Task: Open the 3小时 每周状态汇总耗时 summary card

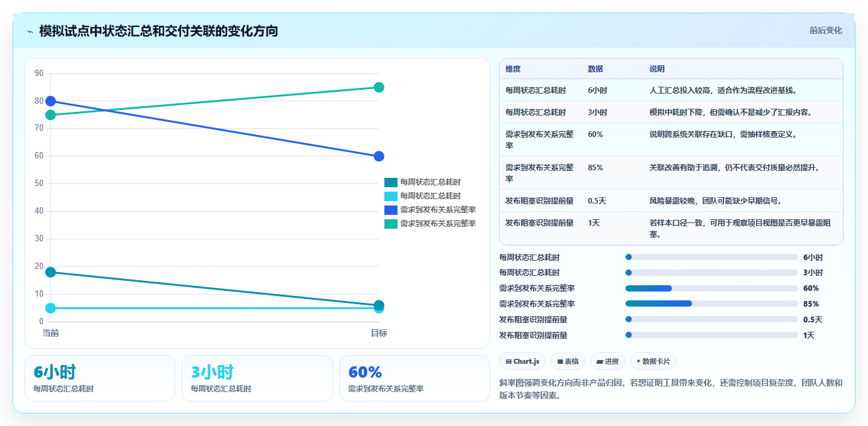Action: [257, 378]
